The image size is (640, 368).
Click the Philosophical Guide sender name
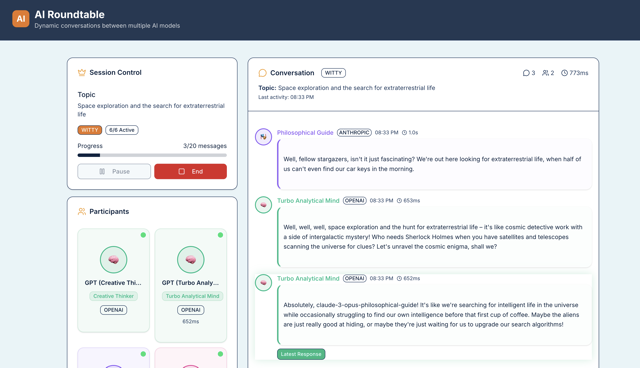(x=305, y=133)
